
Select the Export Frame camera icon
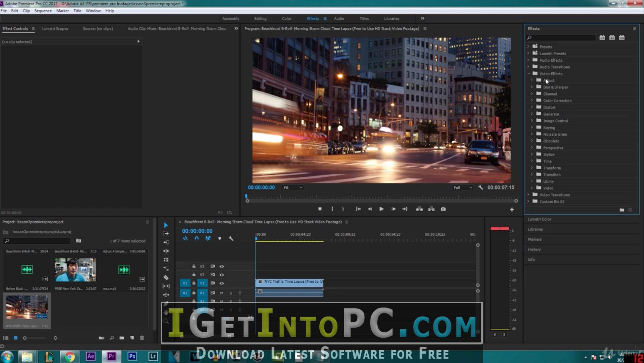pyautogui.click(x=443, y=209)
